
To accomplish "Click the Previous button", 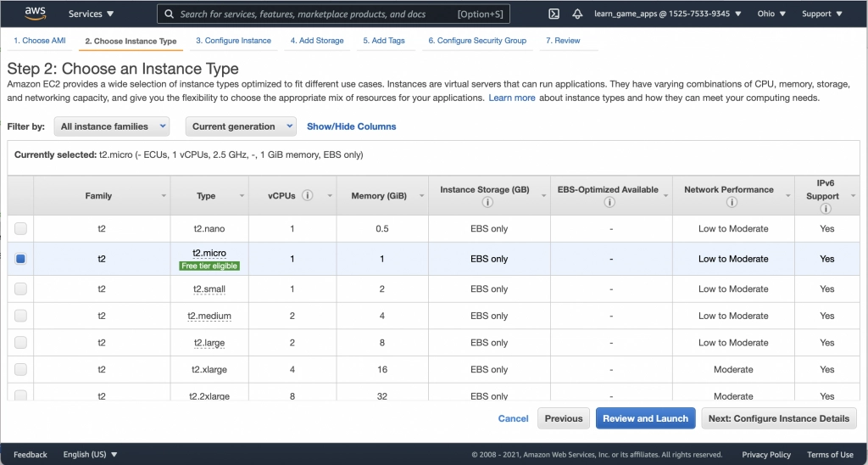I will point(564,418).
